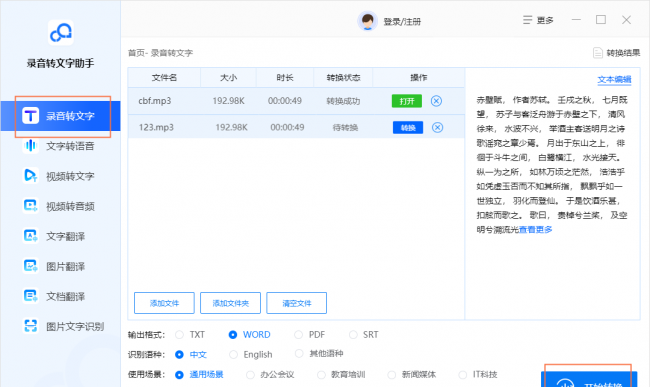Choose PDF output format

point(298,334)
